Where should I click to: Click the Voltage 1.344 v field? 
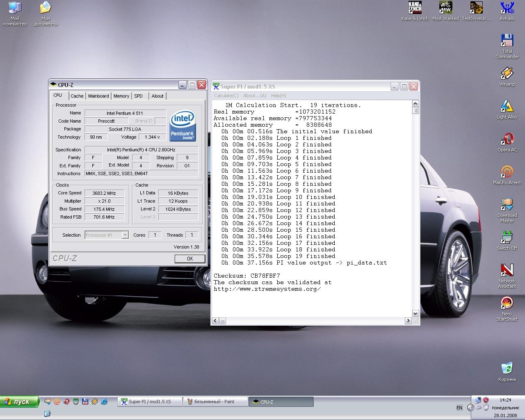152,137
